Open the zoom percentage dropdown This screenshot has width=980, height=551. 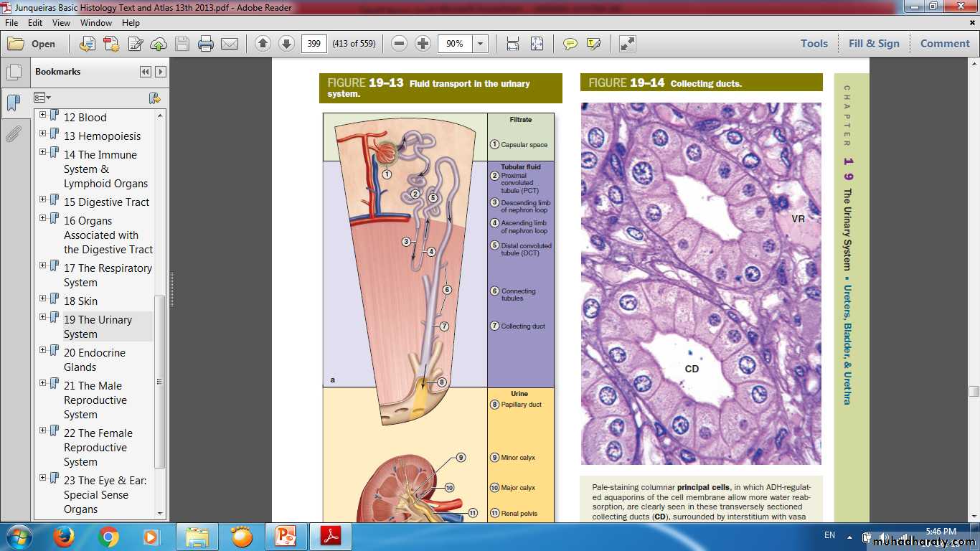[x=481, y=44]
